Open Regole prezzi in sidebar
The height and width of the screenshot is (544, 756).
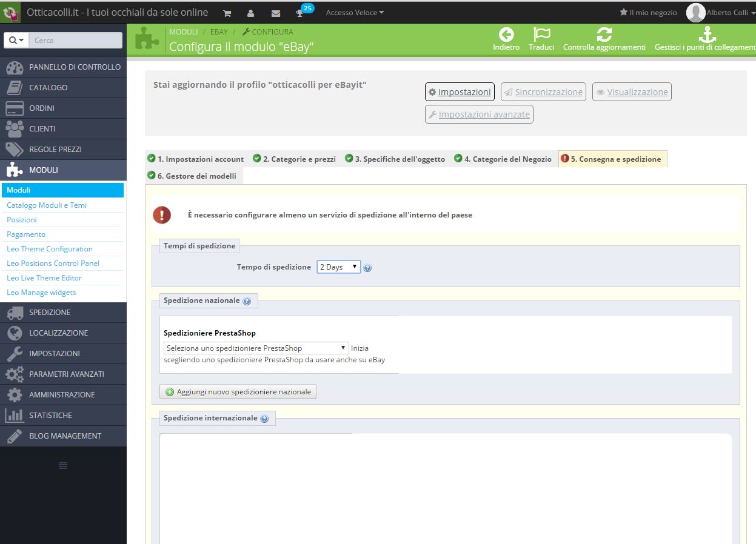(x=63, y=150)
